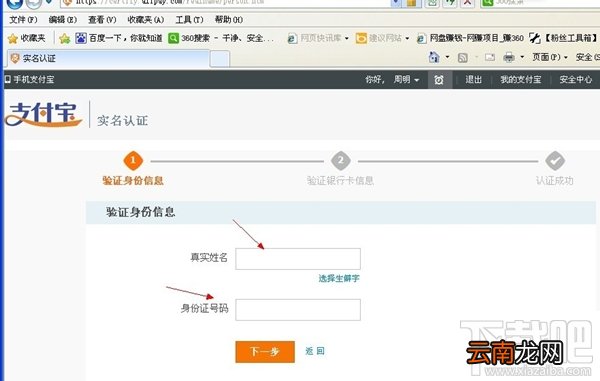This screenshot has height=381, width=600.
Task: Expand the 周明 account dropdown
Action: (x=407, y=80)
